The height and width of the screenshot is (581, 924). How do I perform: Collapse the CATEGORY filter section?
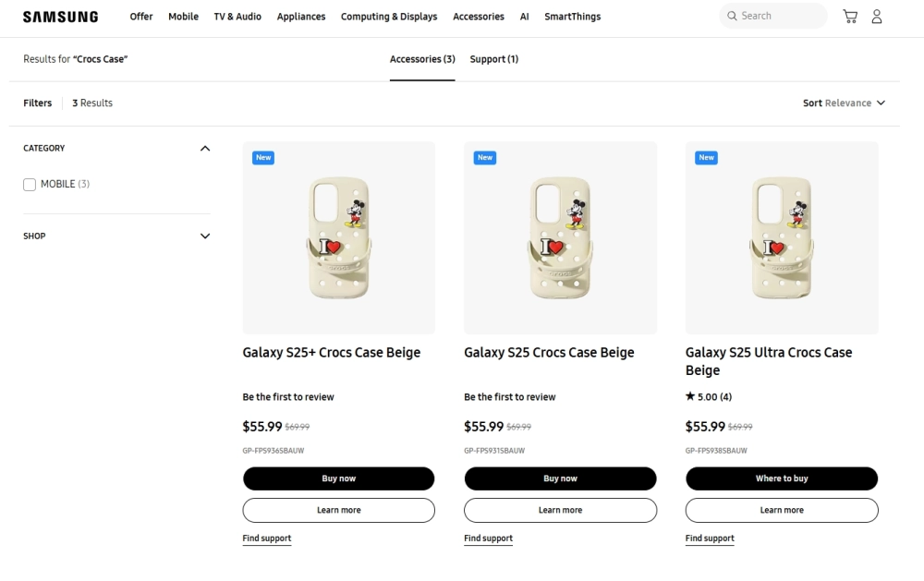click(205, 149)
